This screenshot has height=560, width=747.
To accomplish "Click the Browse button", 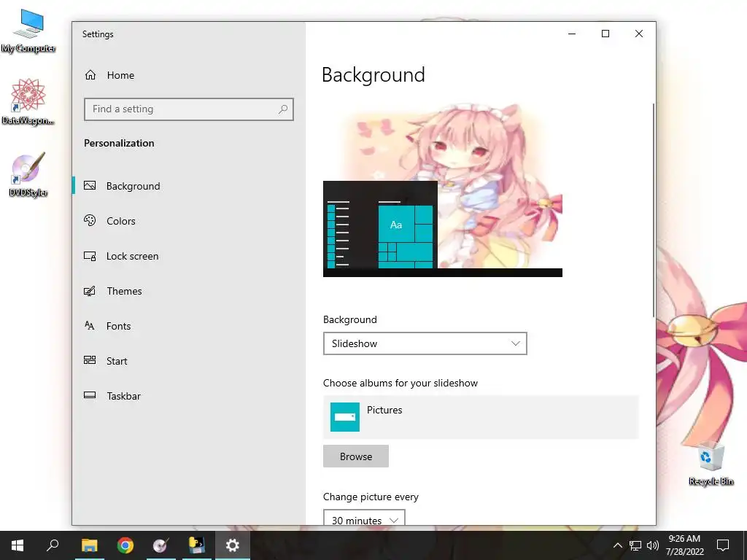I will tap(356, 456).
